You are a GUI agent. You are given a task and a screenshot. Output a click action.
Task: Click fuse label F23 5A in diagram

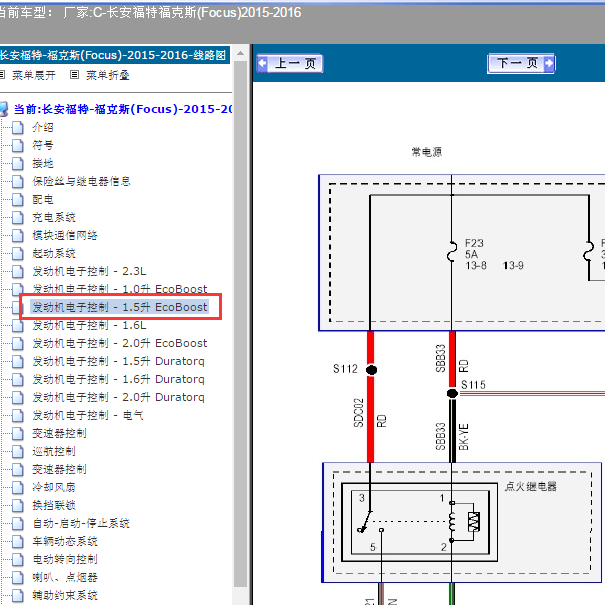tap(474, 248)
